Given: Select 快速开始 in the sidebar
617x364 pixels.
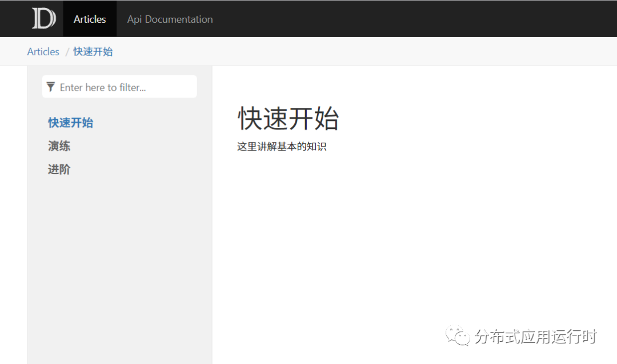Looking at the screenshot, I should (70, 122).
